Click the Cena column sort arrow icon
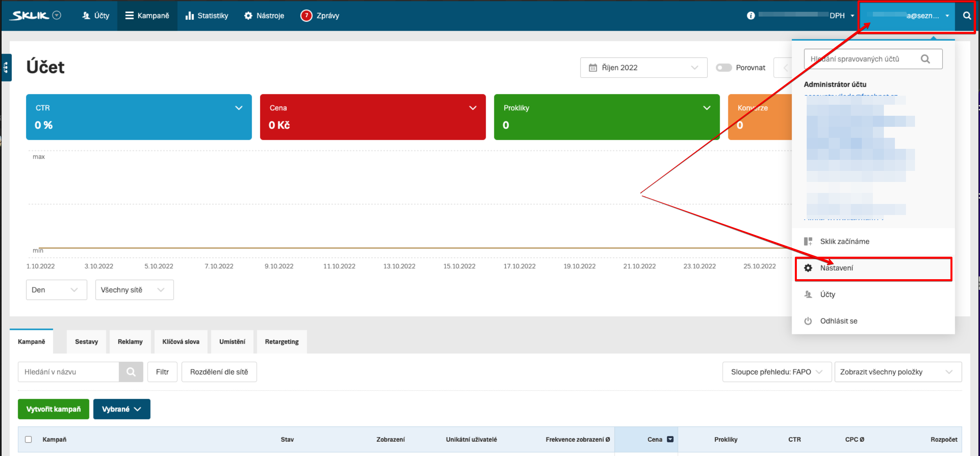980x456 pixels. 670,439
